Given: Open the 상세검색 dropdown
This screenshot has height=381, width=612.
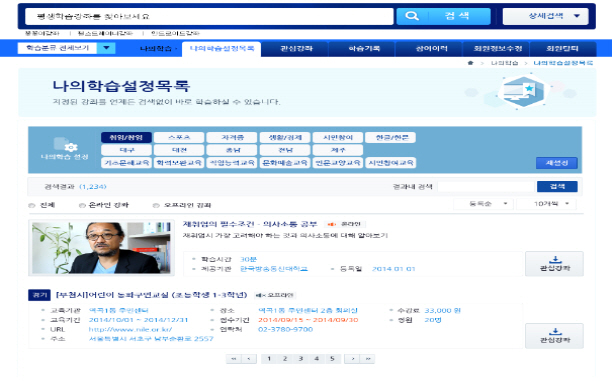Looking at the screenshot, I should [545, 16].
